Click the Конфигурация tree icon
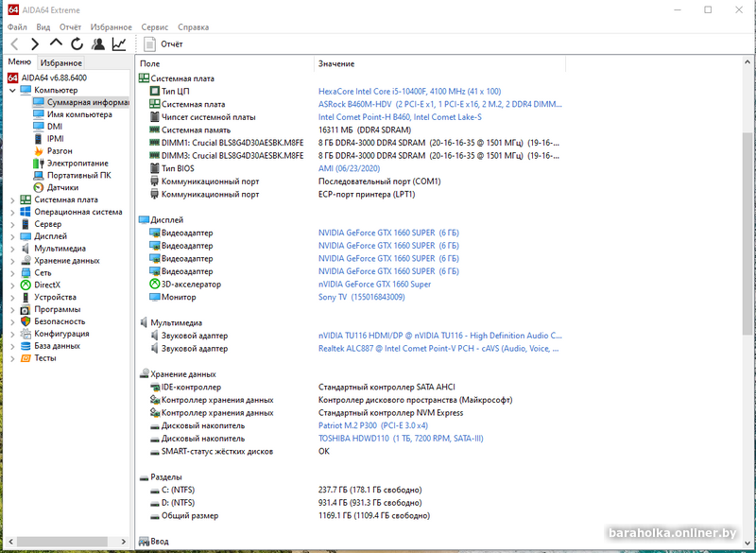Viewport: 756px width, 553px height. (x=26, y=334)
